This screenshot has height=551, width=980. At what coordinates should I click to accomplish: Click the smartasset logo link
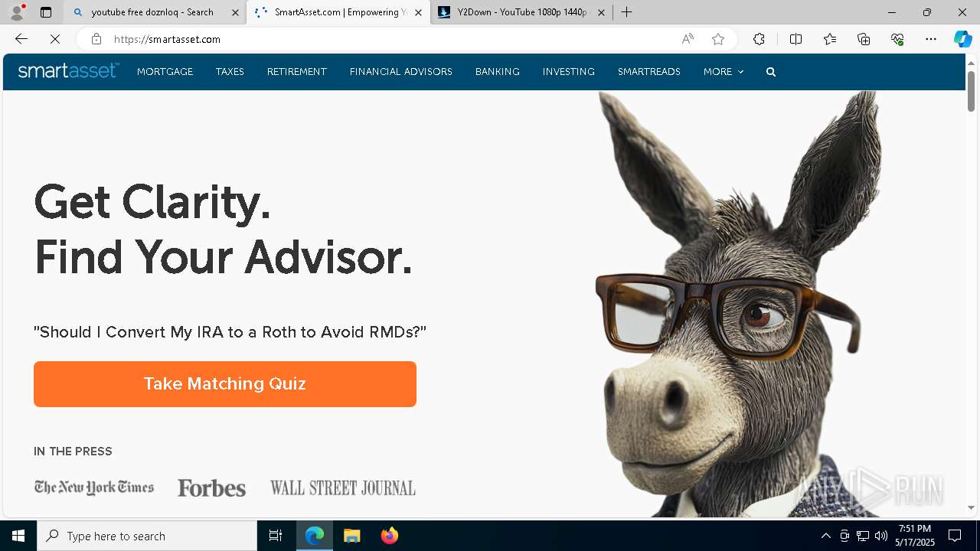point(68,71)
